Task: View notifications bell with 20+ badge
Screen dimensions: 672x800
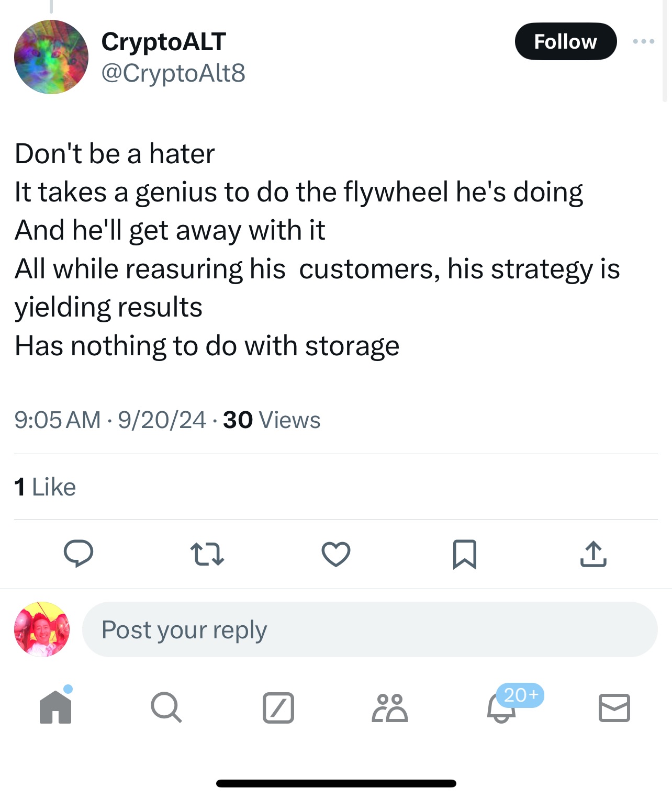Action: pos(502,707)
